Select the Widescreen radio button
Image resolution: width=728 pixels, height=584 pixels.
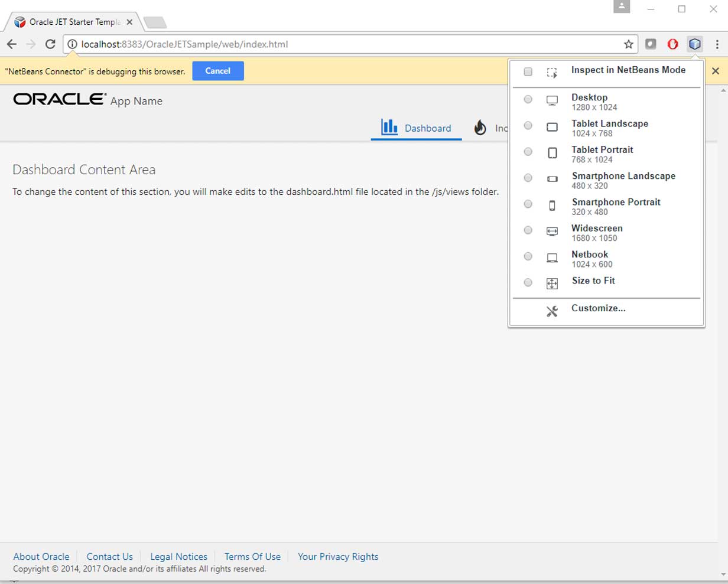pyautogui.click(x=528, y=230)
